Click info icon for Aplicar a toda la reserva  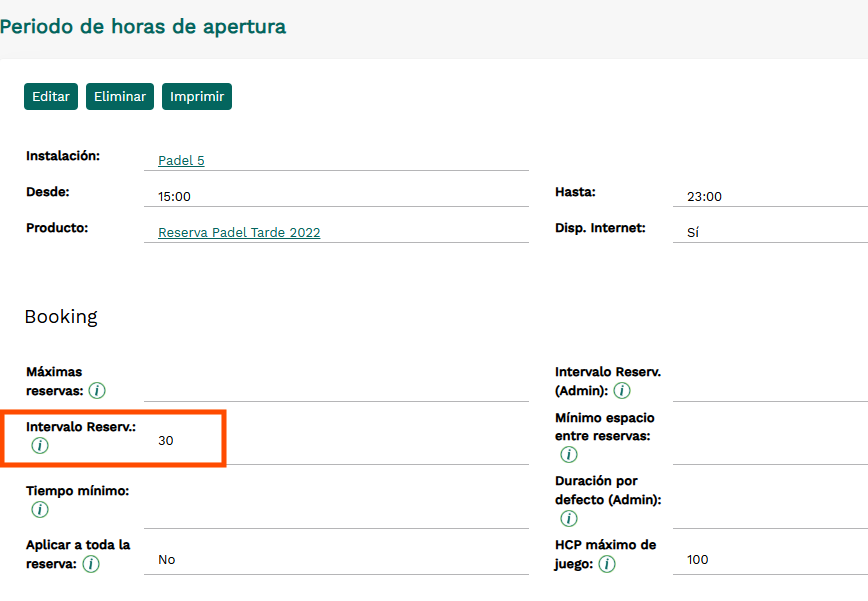[x=91, y=564]
